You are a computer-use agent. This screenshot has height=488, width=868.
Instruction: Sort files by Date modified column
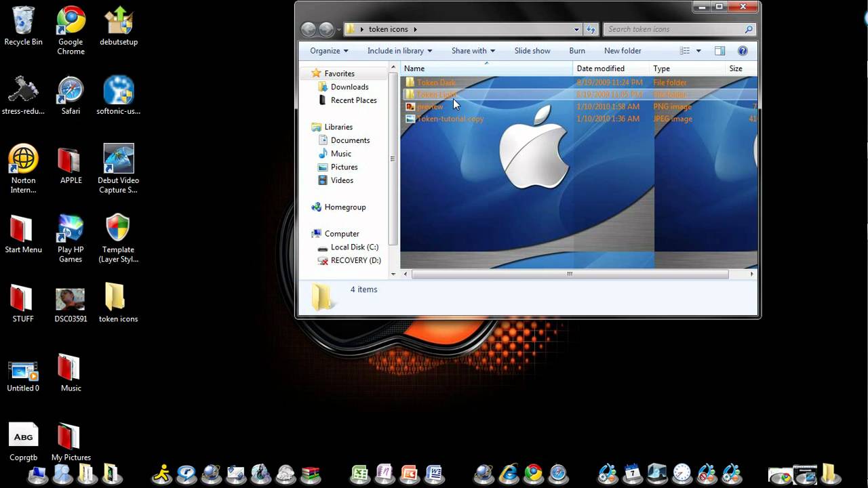(611, 68)
